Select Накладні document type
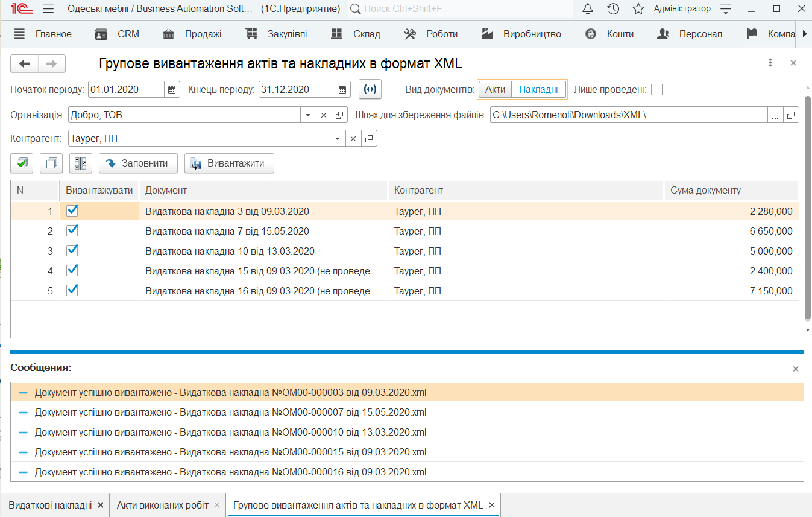Viewport: 812px width, 517px height. pyautogui.click(x=538, y=89)
